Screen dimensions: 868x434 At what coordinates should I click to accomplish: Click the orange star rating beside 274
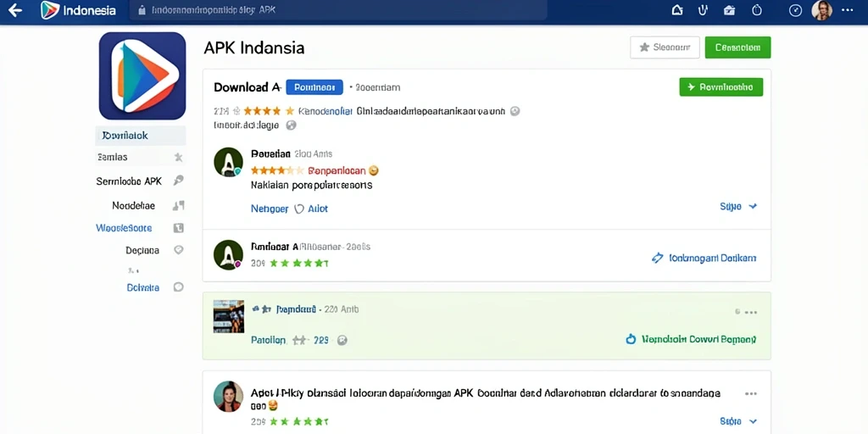tap(268, 111)
